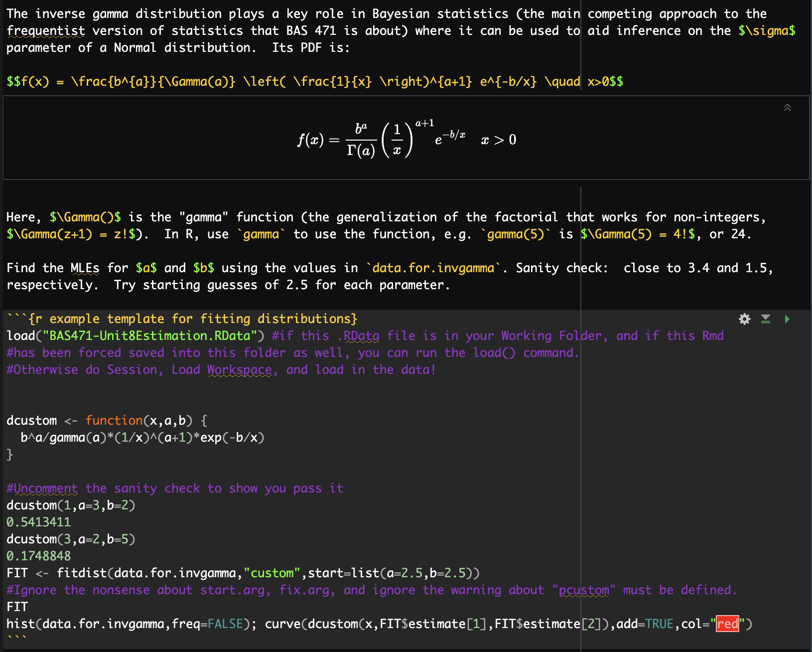The image size is (812, 652).
Task: Click the inline code `data.for.invgamma`
Action: [433, 268]
